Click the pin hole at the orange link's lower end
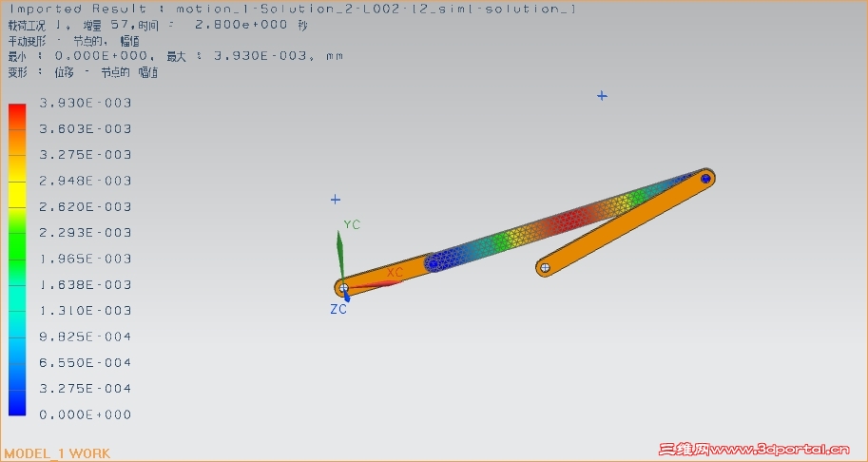The width and height of the screenshot is (868, 462). tap(545, 268)
